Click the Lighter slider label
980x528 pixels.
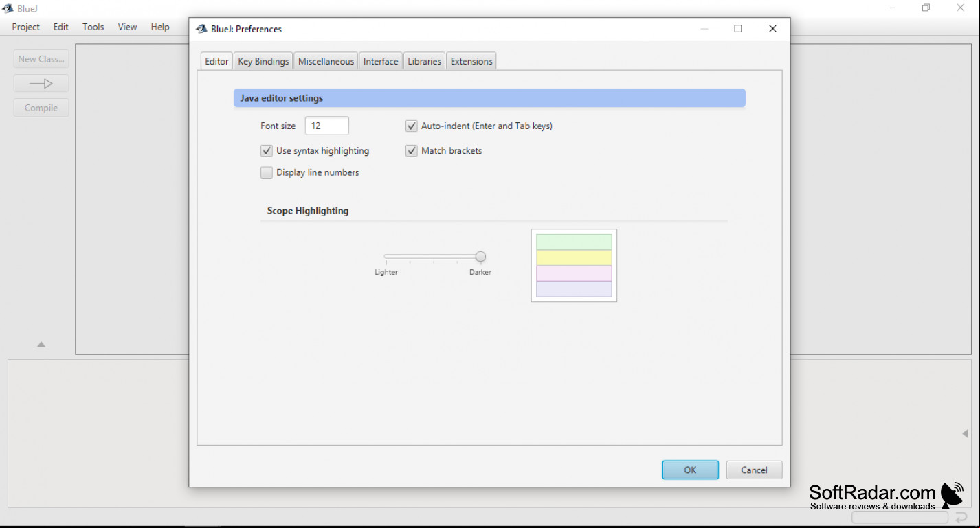point(386,272)
